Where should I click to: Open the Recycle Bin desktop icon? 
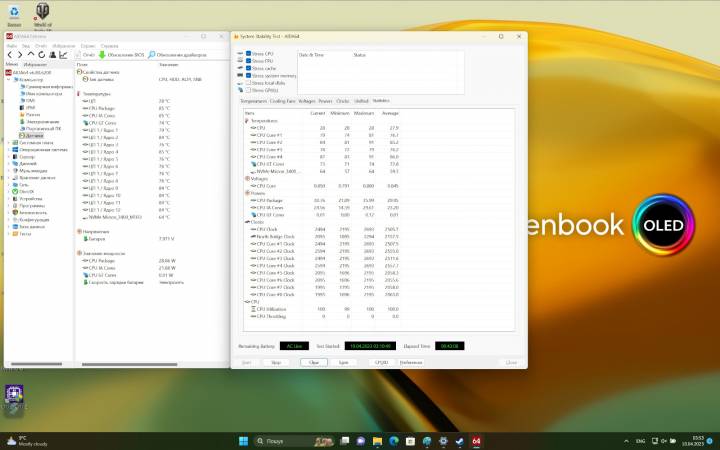pyautogui.click(x=14, y=15)
